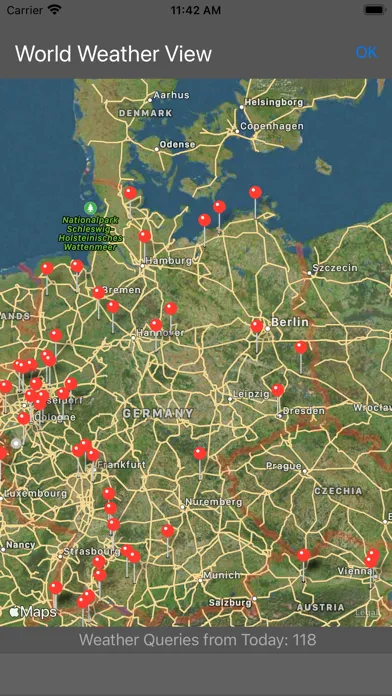
Task: Tap the battery icon in the status bar
Action: pyautogui.click(x=374, y=10)
